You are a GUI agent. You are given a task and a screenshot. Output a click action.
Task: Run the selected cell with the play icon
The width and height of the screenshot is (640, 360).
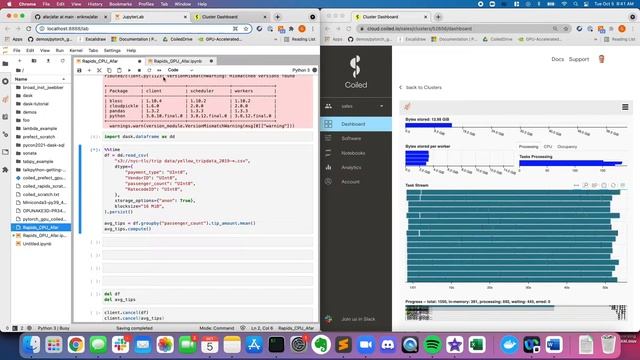(x=129, y=70)
